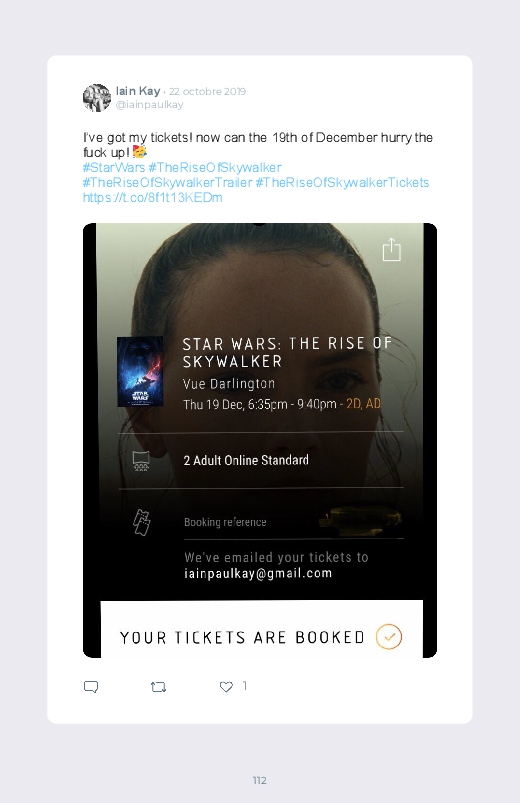Click Iain Kay's profile avatar

tap(97, 98)
